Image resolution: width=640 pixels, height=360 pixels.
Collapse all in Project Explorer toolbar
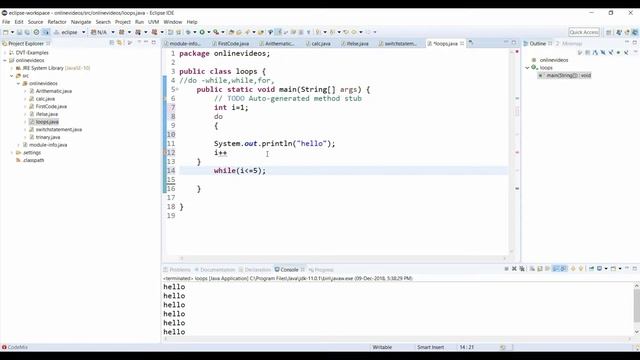pyautogui.click(x=111, y=43)
